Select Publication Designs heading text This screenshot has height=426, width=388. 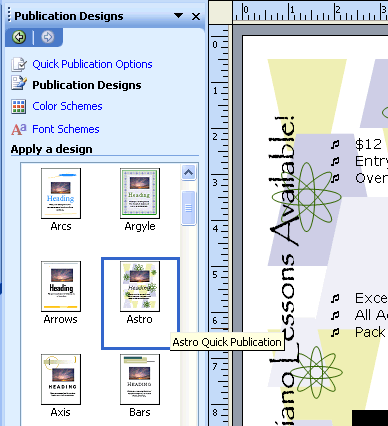[87, 85]
